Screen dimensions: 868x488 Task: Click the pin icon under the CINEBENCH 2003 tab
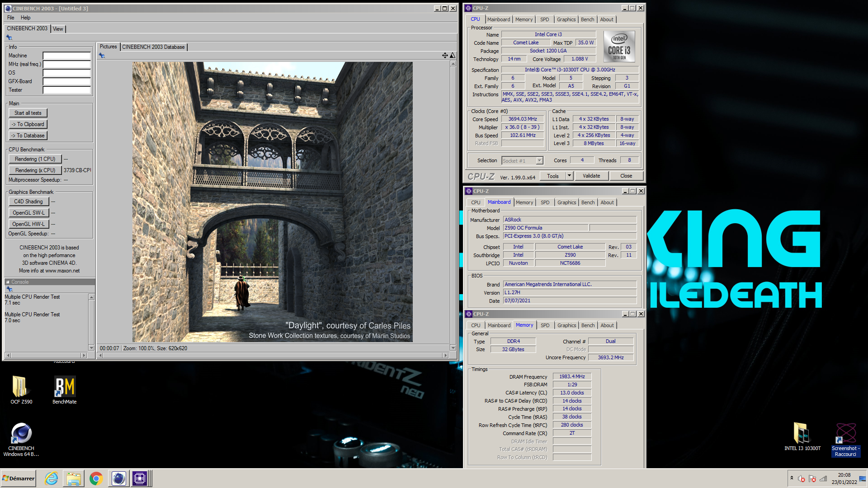tap(9, 38)
